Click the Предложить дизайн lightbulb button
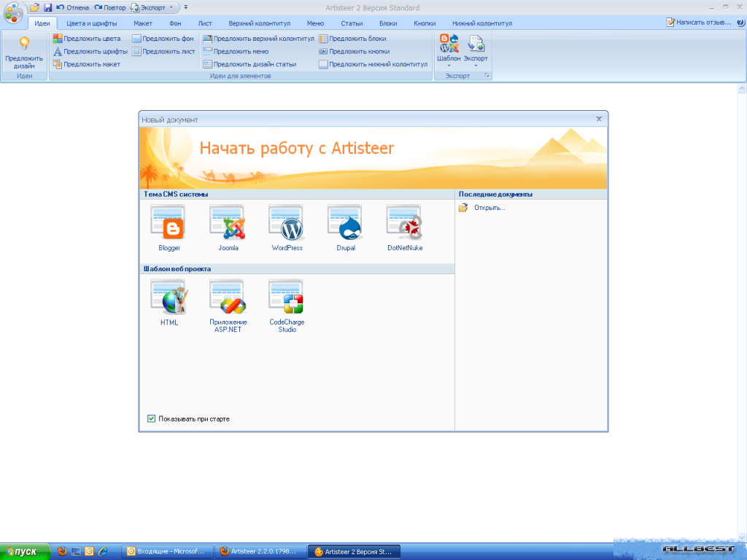Screen dimensions: 747x560 tap(24, 52)
